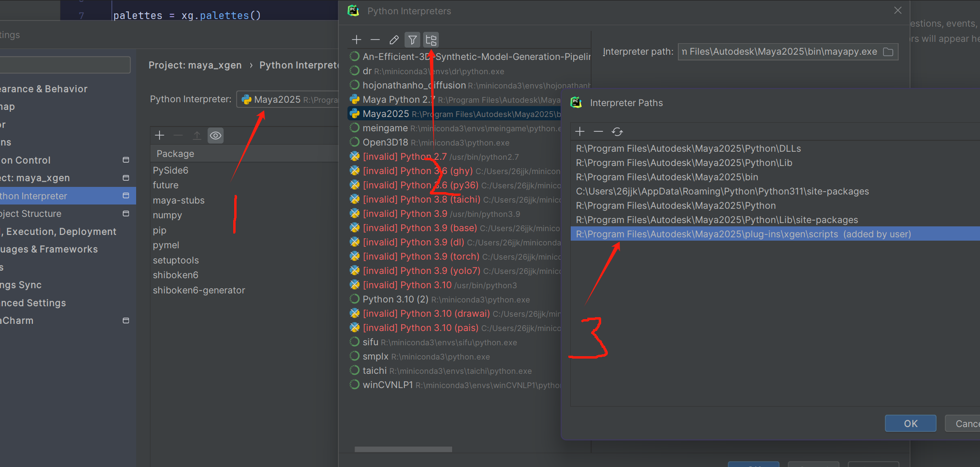This screenshot has width=980, height=467.
Task: Open the Python Interpreter Maya2025 dropdown
Action: [x=287, y=99]
